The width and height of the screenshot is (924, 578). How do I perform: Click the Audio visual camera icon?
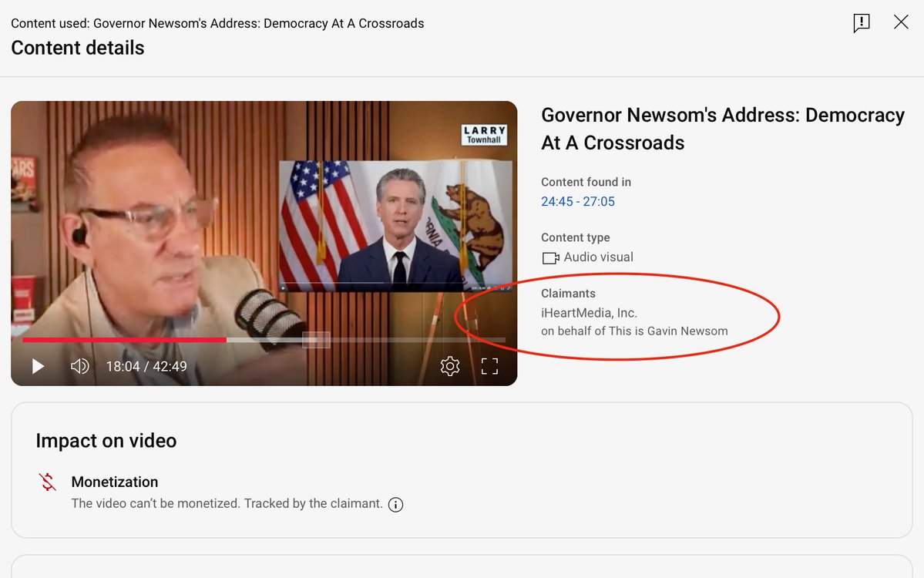(549, 257)
